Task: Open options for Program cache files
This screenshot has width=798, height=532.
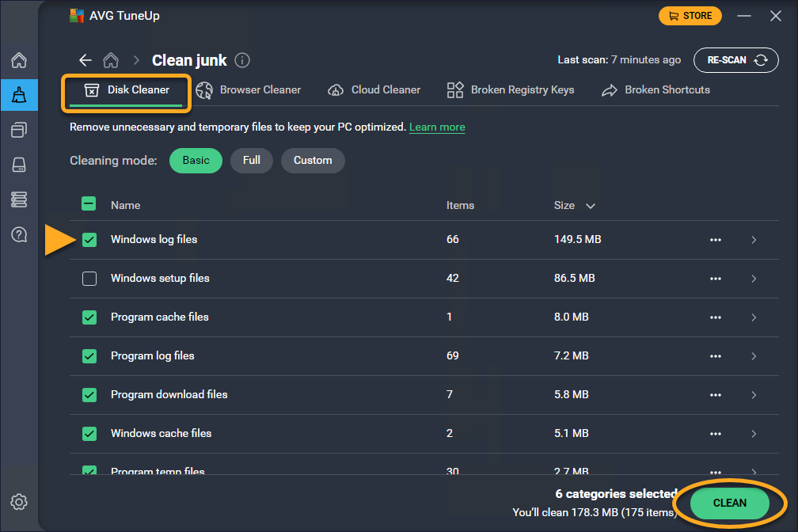Action: tap(716, 317)
